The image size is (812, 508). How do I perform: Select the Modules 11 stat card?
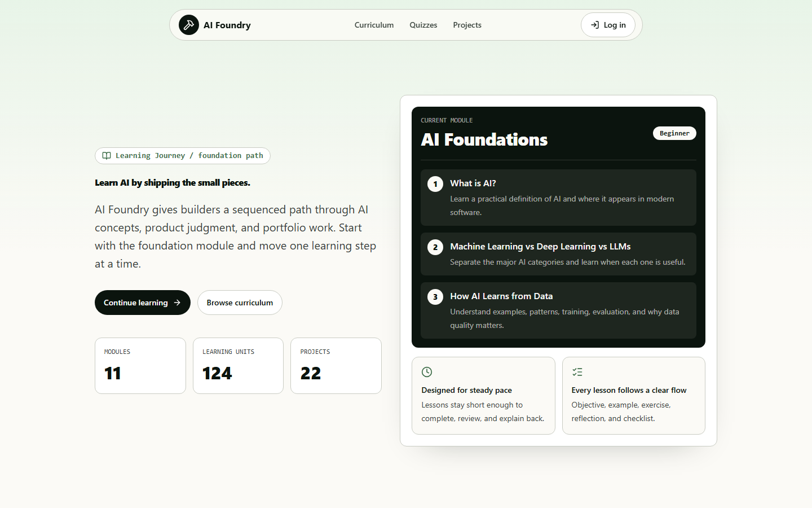[x=140, y=366]
